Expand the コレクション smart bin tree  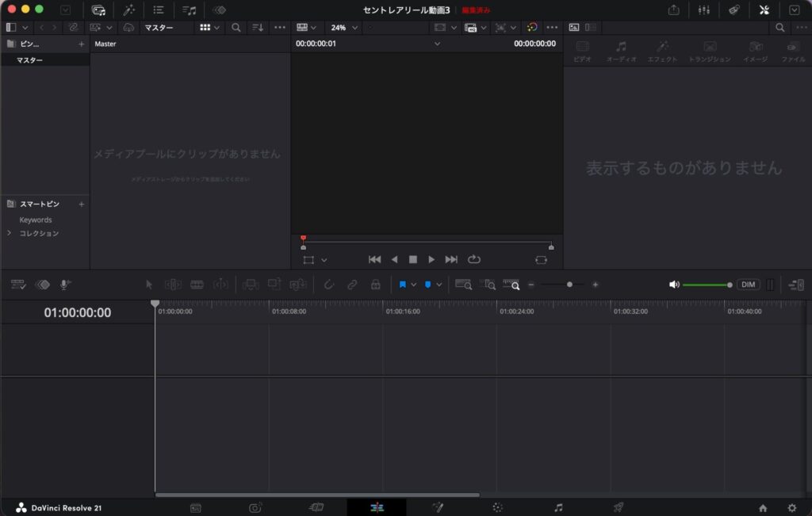click(9, 233)
